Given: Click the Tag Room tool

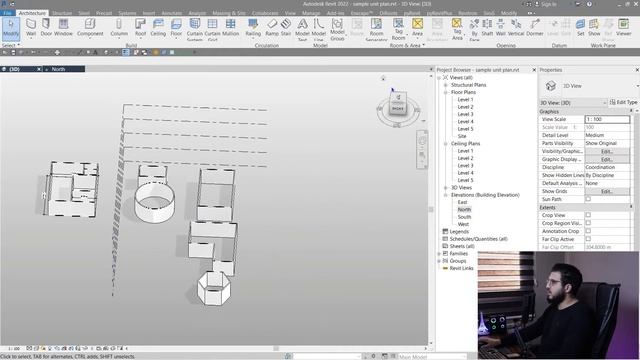Looking at the screenshot, I should pyautogui.click(x=398, y=29).
